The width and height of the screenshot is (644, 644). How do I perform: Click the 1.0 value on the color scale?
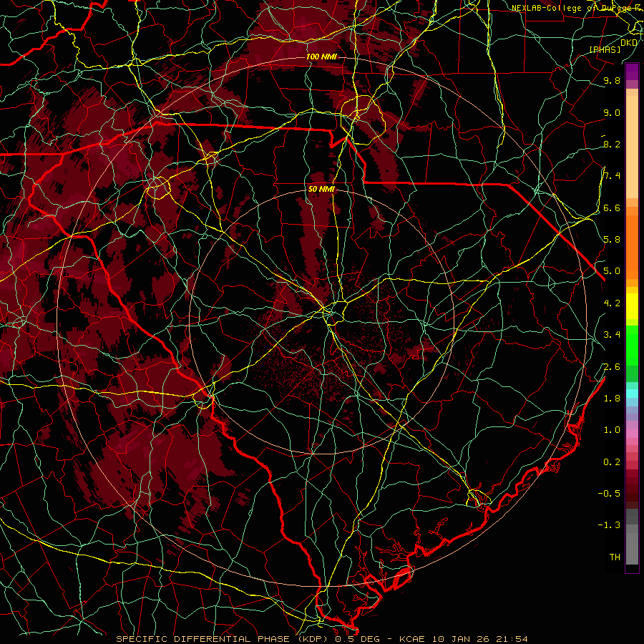[612, 430]
